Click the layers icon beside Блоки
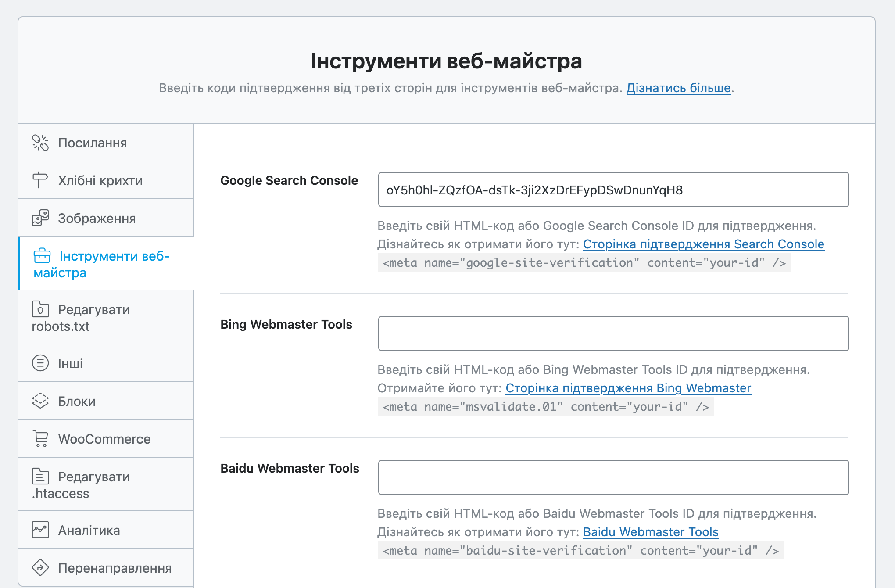Viewport: 895px width, 588px height. 40,401
